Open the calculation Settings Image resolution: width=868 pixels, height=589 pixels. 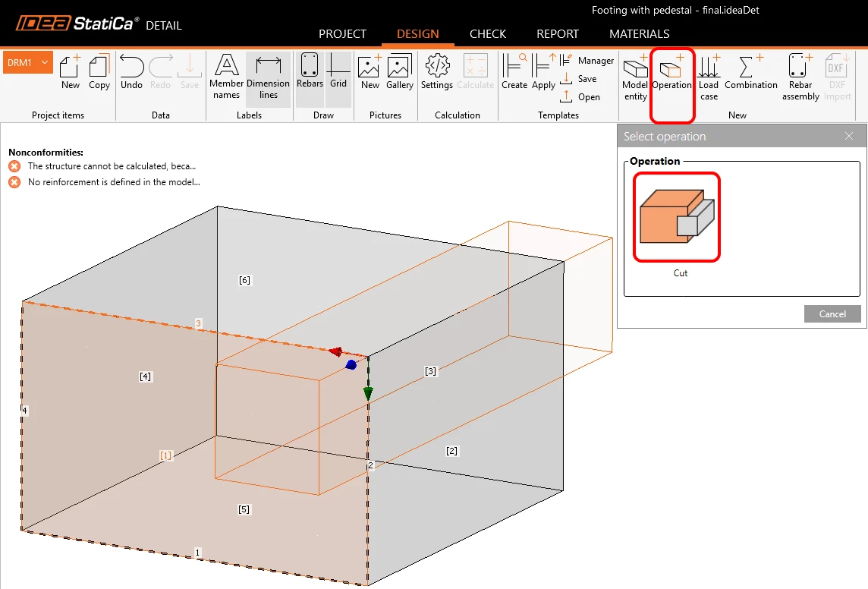tap(437, 72)
